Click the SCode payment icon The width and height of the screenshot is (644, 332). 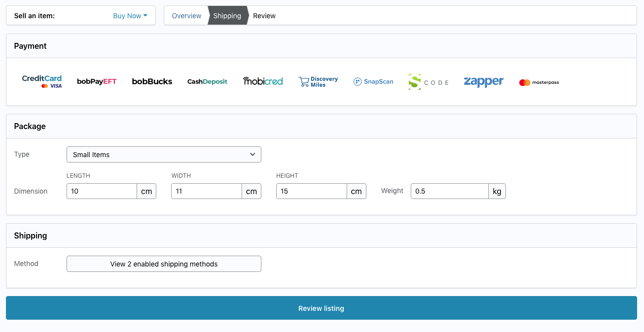[x=429, y=81]
